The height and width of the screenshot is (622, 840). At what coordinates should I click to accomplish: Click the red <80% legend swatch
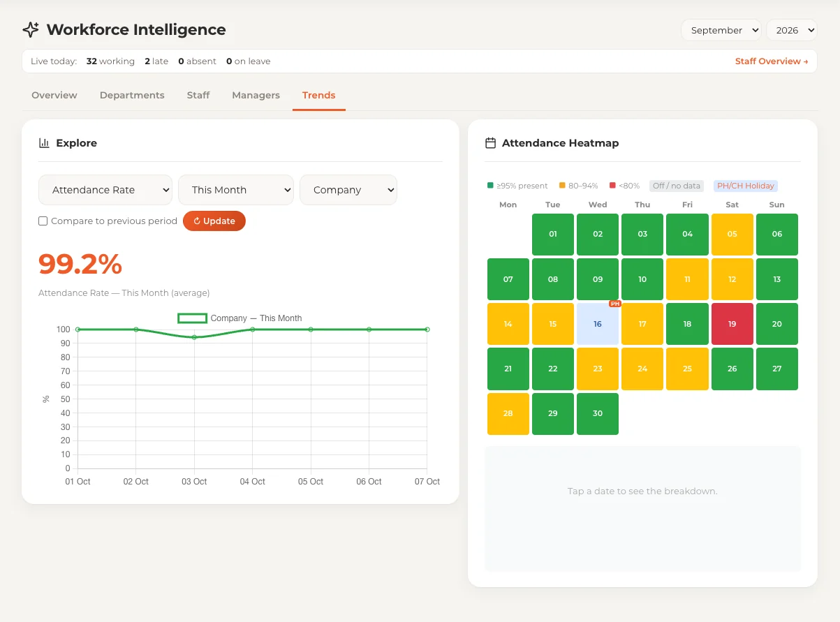pos(612,186)
